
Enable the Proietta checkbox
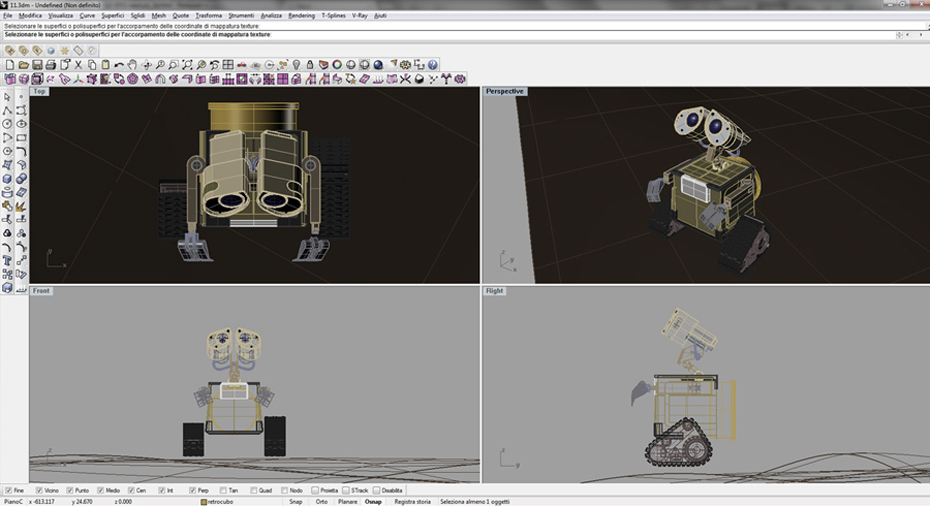(315, 491)
